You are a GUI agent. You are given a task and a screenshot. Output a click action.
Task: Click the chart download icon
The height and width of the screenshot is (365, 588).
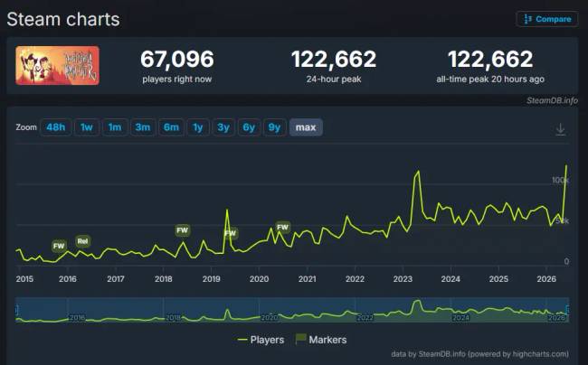point(560,129)
